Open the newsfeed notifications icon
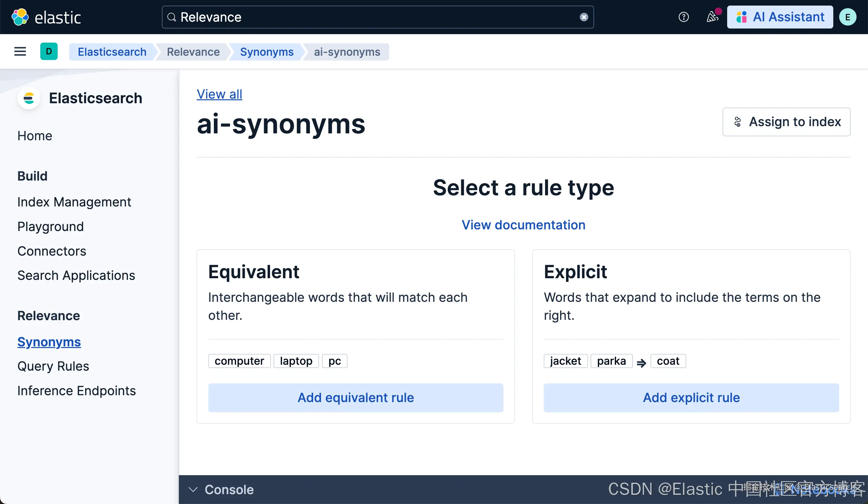Image resolution: width=868 pixels, height=504 pixels. (x=712, y=17)
